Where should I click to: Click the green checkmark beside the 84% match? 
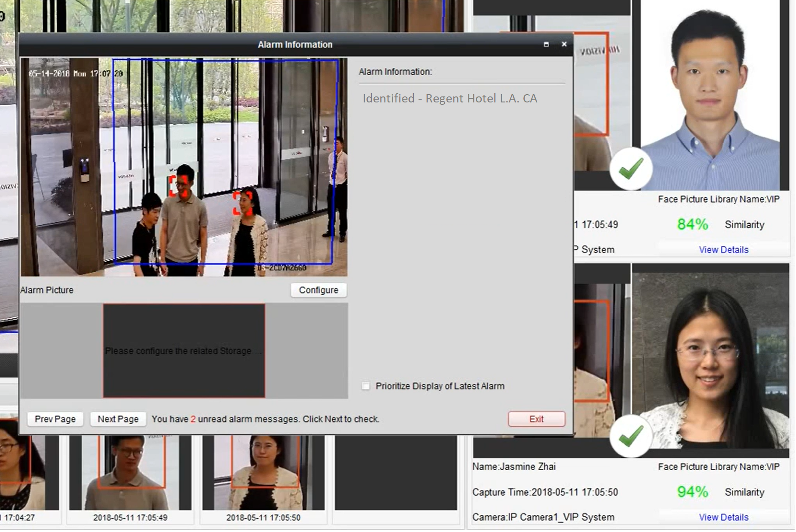[x=631, y=169]
